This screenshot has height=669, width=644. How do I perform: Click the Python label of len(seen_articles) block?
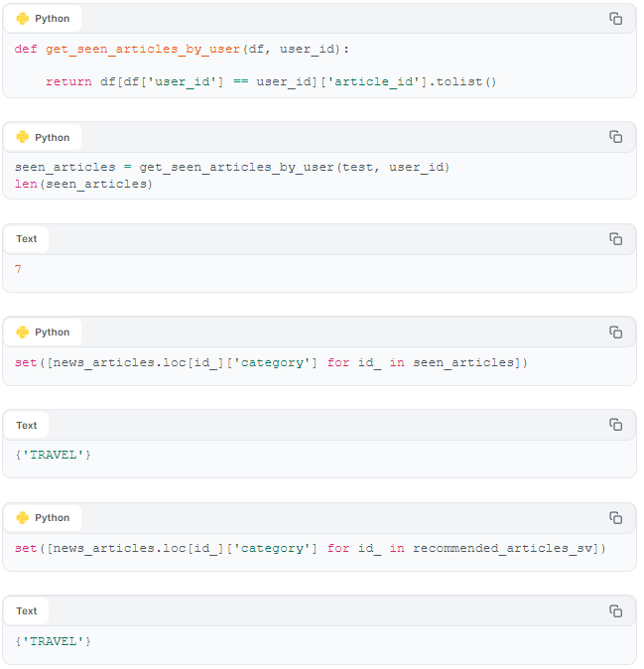point(52,137)
